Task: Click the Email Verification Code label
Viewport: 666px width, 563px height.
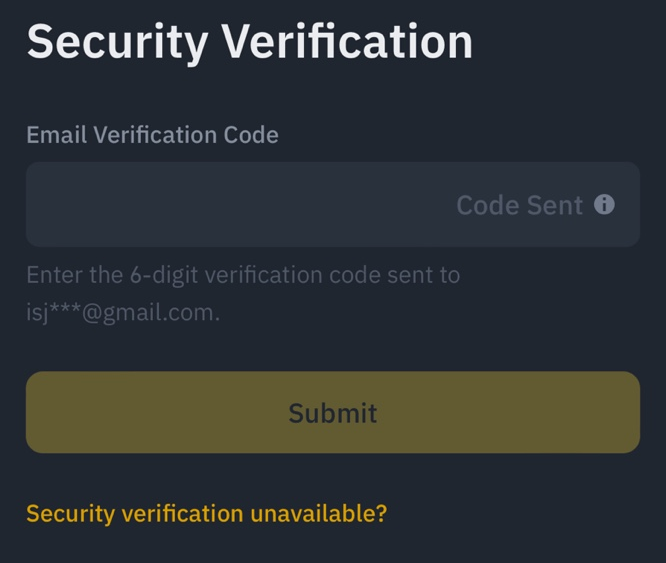Action: 152,135
